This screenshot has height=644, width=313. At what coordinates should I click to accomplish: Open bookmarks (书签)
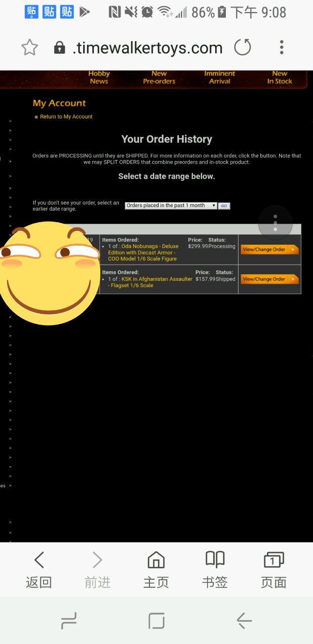[x=215, y=570]
